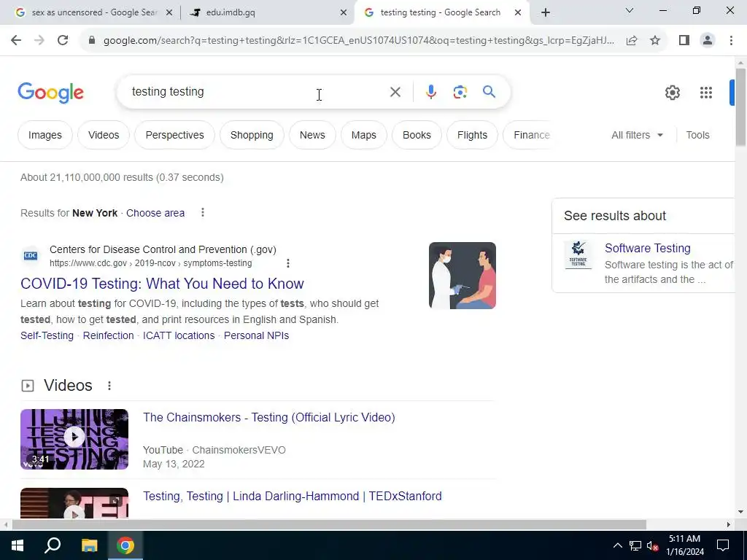
Task: Close the testing testing search tab
Action: [518, 13]
